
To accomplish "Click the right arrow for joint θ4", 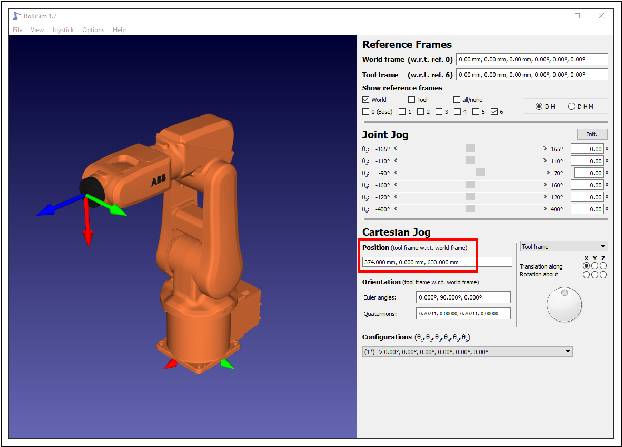I will pos(545,184).
